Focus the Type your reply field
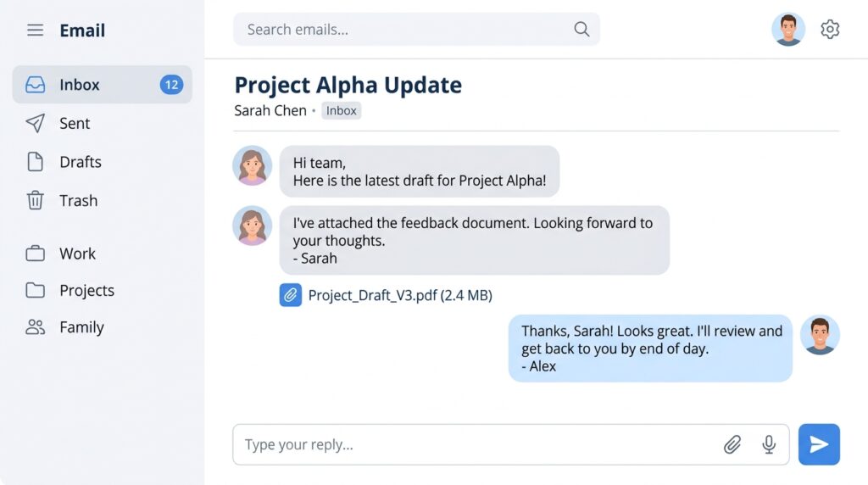The width and height of the screenshot is (868, 485). tap(511, 444)
